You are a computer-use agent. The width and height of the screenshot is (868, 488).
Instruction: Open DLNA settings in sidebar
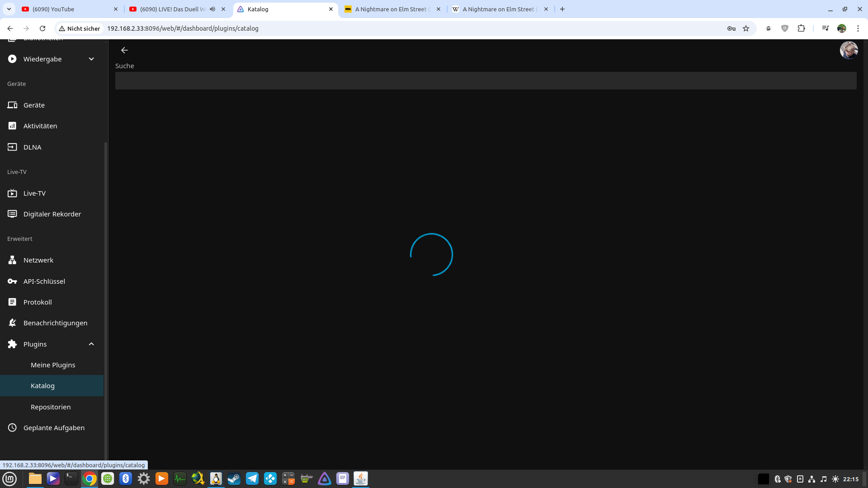click(32, 147)
